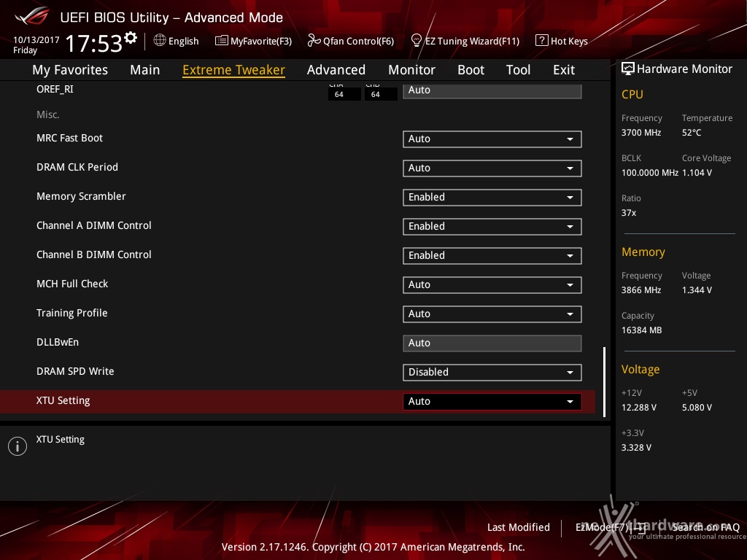Click the OREF_RI Auto input field
Image resolution: width=747 pixels, height=560 pixels.
(x=492, y=90)
